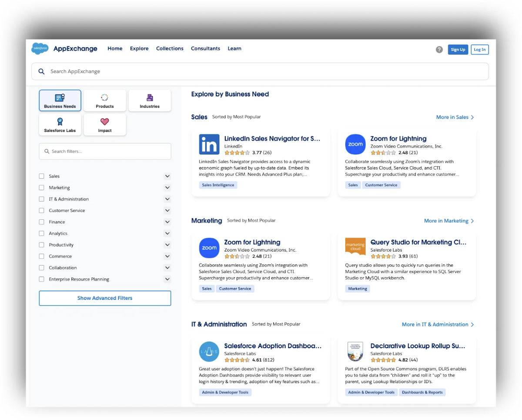Check the Enterprise Resource Planning checkbox

tap(42, 279)
